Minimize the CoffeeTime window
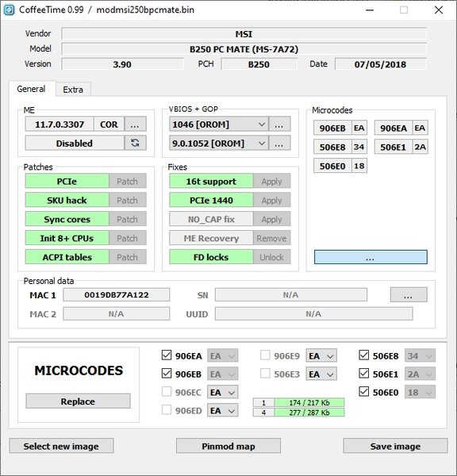The width and height of the screenshot is (457, 476). pyautogui.click(x=370, y=10)
